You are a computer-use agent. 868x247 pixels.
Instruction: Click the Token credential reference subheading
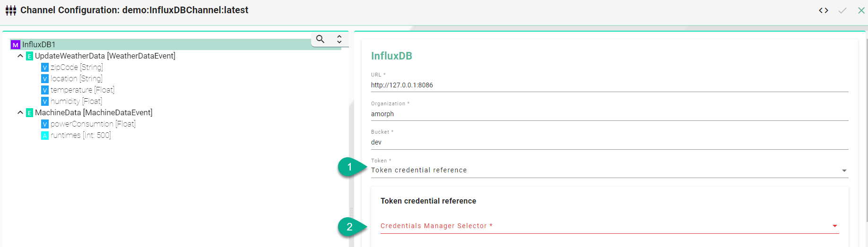(x=428, y=201)
